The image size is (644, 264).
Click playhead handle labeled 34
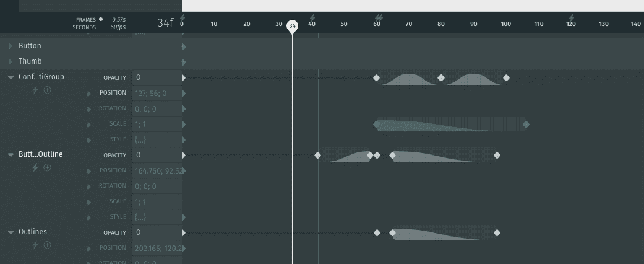tap(292, 26)
